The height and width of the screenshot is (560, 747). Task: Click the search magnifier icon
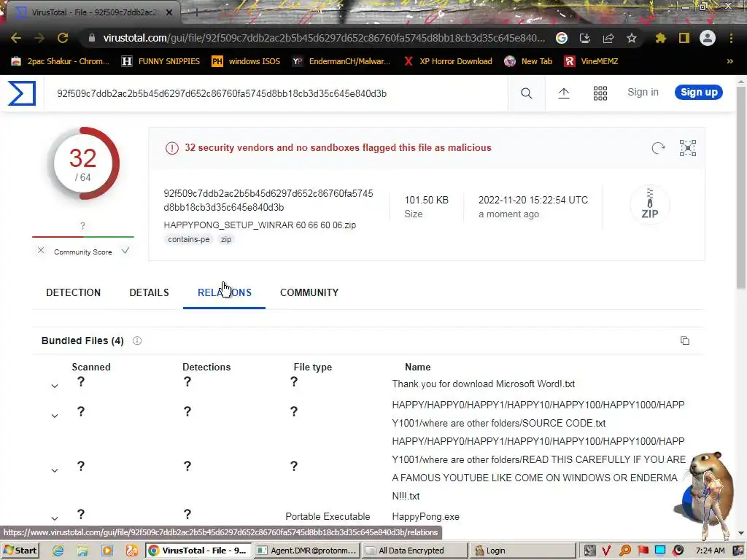[527, 93]
